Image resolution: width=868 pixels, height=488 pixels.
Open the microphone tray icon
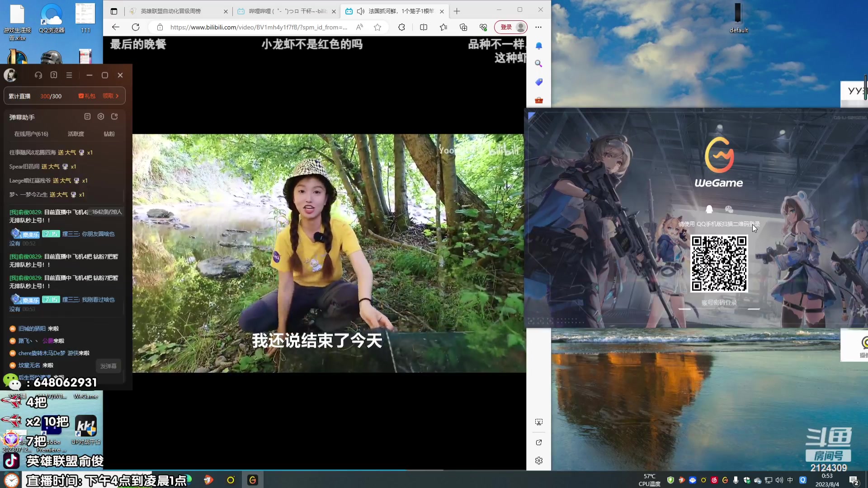click(736, 480)
